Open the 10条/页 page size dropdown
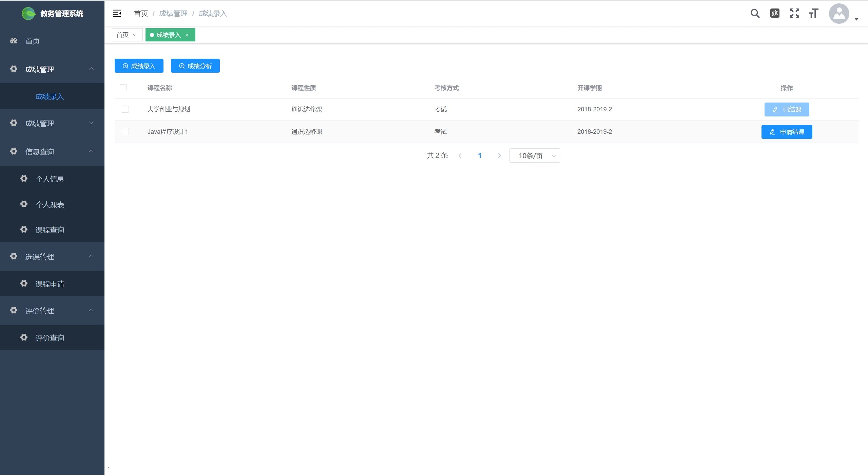Screen dimensions: 868x475 point(535,156)
